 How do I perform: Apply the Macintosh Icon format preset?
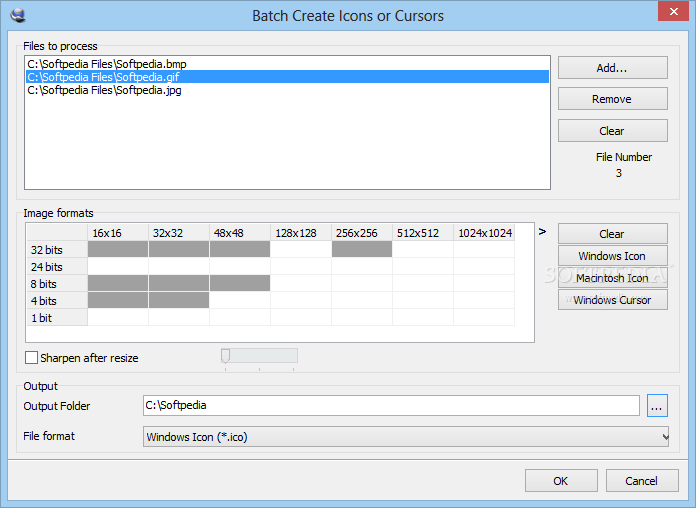[613, 278]
